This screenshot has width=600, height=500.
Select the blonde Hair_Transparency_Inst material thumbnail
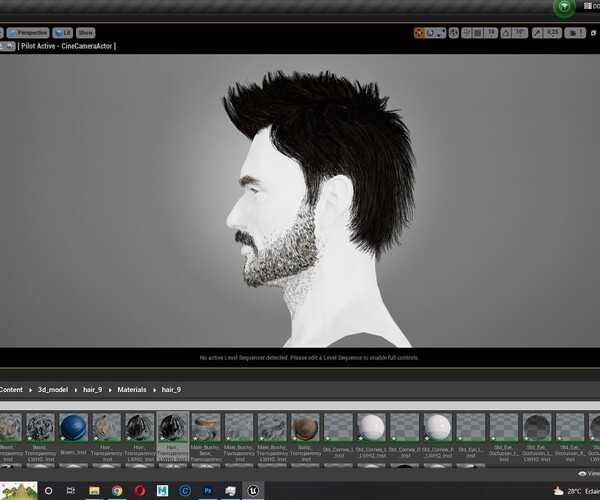pyautogui.click(x=107, y=427)
